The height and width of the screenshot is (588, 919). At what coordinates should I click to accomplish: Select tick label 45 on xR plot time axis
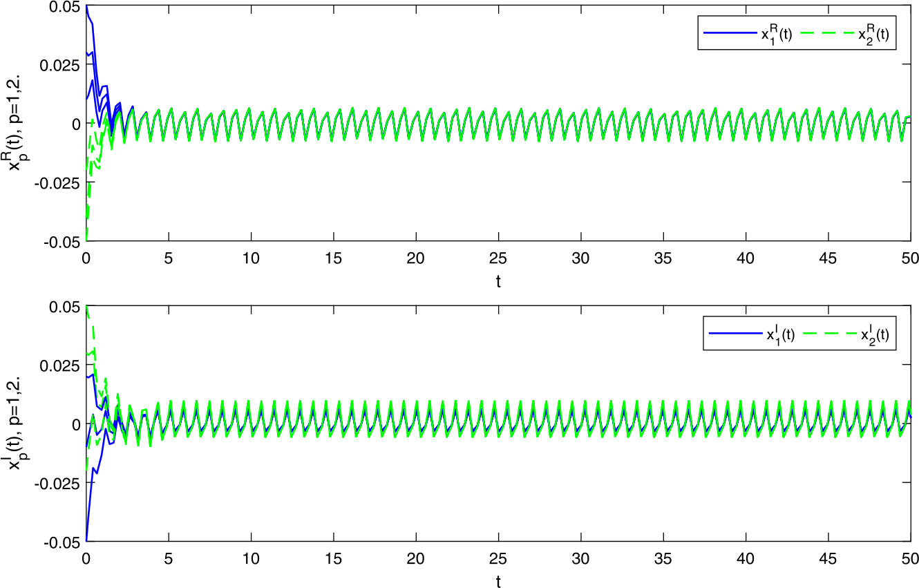point(828,257)
